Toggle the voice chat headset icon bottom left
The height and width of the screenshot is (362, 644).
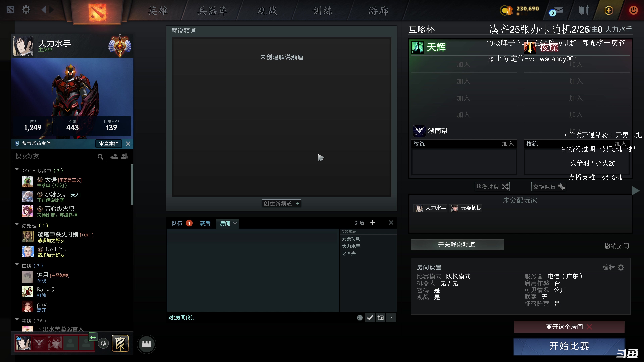(103, 343)
